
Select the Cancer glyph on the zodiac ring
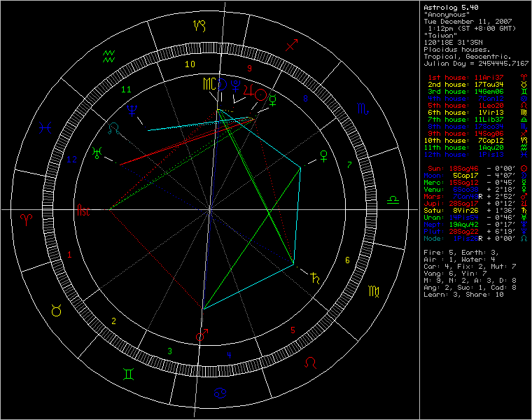point(220,393)
